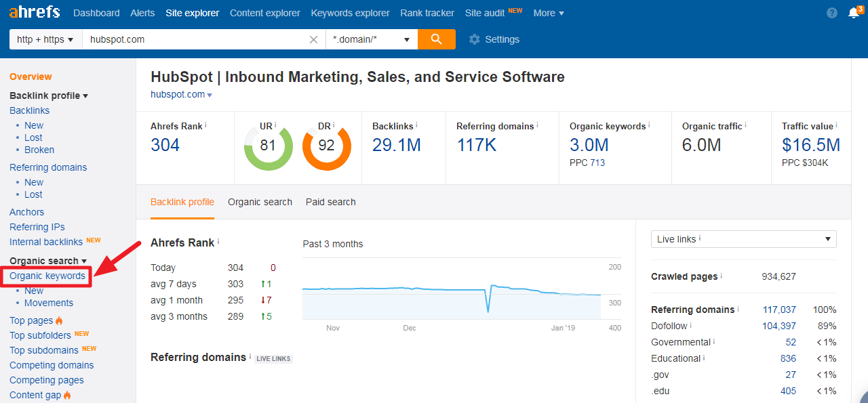868x403 pixels.
Task: Open Alerts in the top navigation
Action: (142, 13)
